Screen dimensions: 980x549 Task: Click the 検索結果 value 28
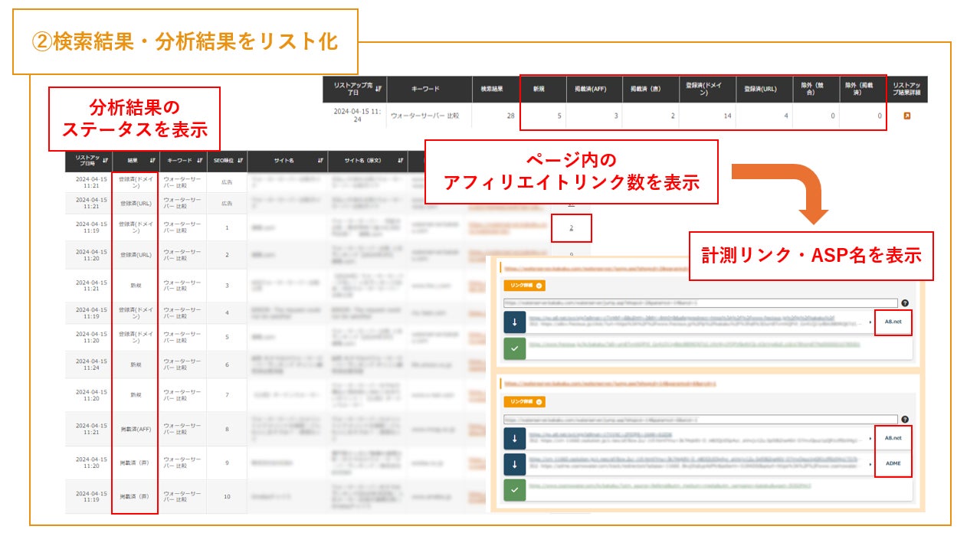coord(510,116)
